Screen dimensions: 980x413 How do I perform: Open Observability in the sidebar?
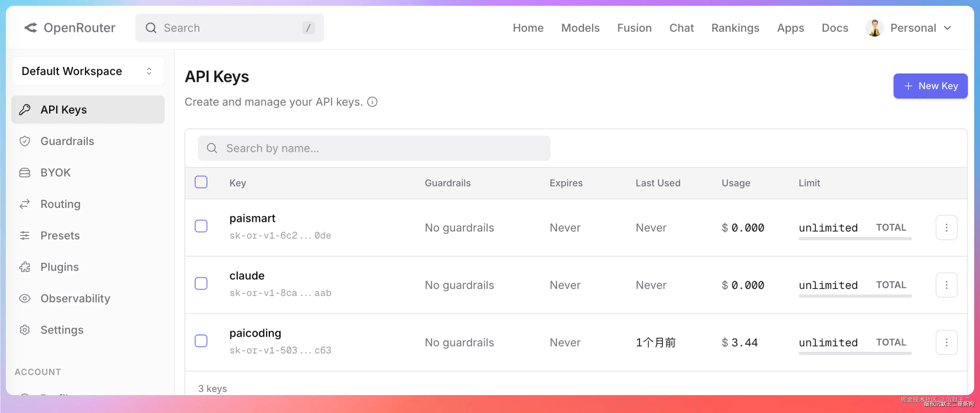coord(88,298)
